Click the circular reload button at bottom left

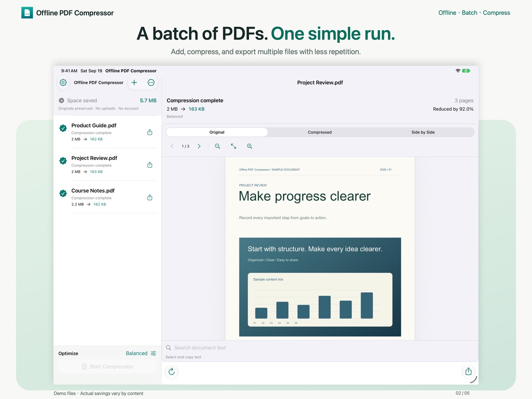coord(172,372)
